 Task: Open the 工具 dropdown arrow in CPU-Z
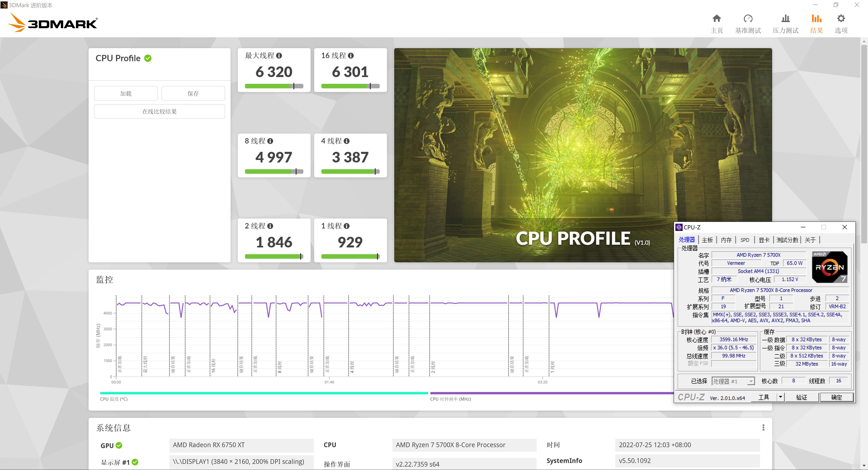pyautogui.click(x=780, y=397)
